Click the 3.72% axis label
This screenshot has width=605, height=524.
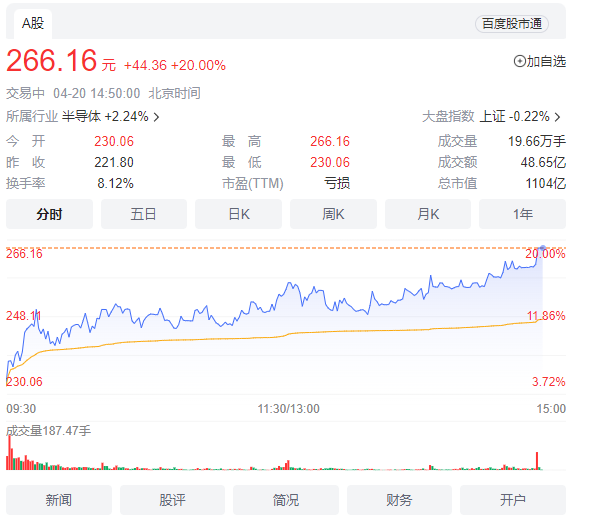(x=549, y=382)
